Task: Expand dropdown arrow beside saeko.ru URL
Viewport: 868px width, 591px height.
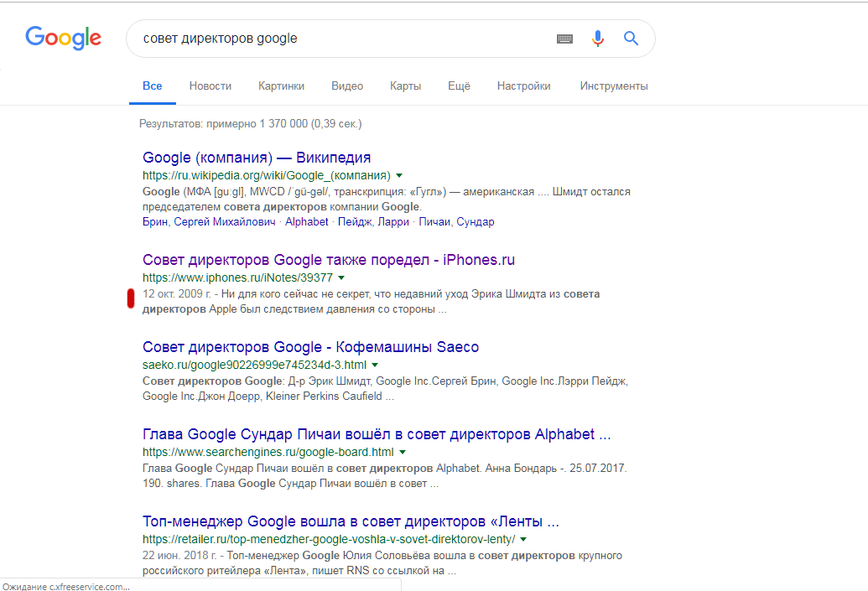Action: click(375, 365)
